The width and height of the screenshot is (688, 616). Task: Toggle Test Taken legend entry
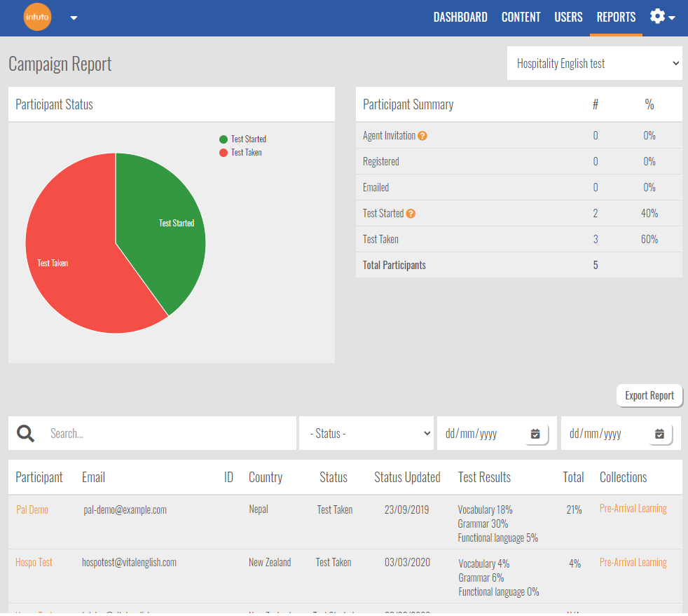click(x=240, y=152)
